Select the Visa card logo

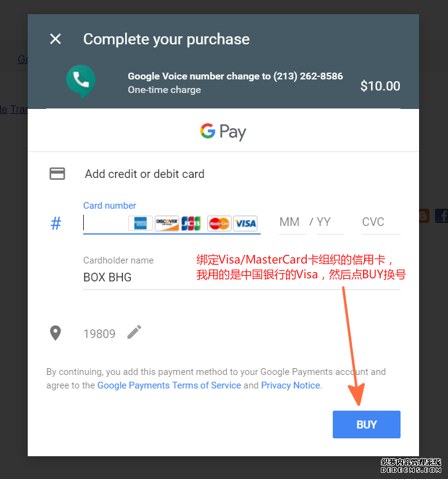(245, 223)
